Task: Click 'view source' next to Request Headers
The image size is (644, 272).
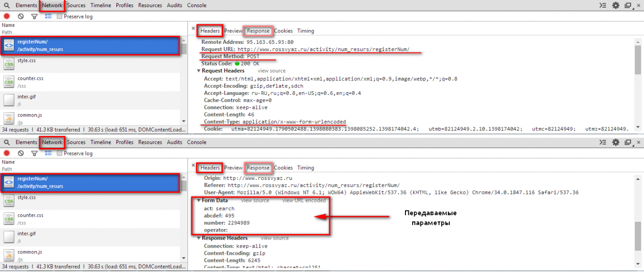Action: (x=271, y=71)
